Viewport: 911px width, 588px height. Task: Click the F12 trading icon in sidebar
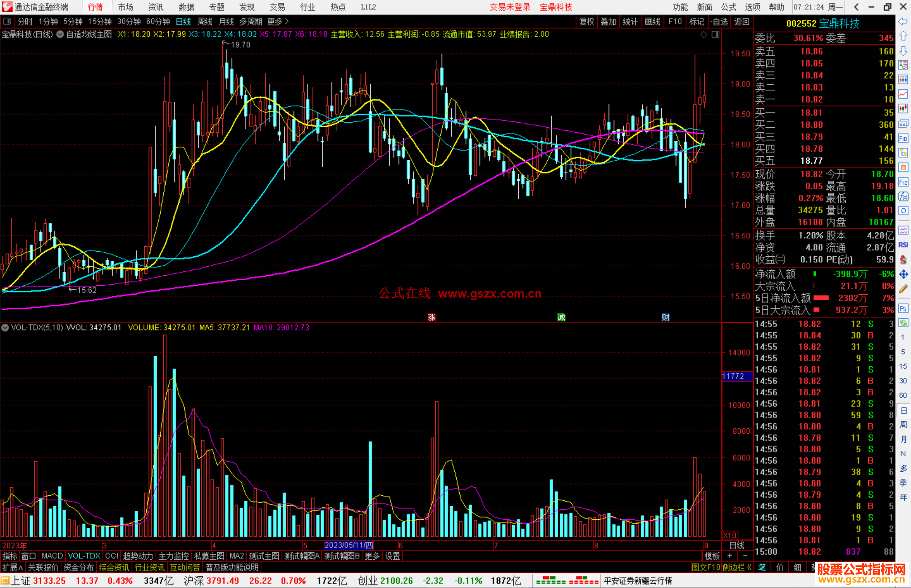click(903, 182)
